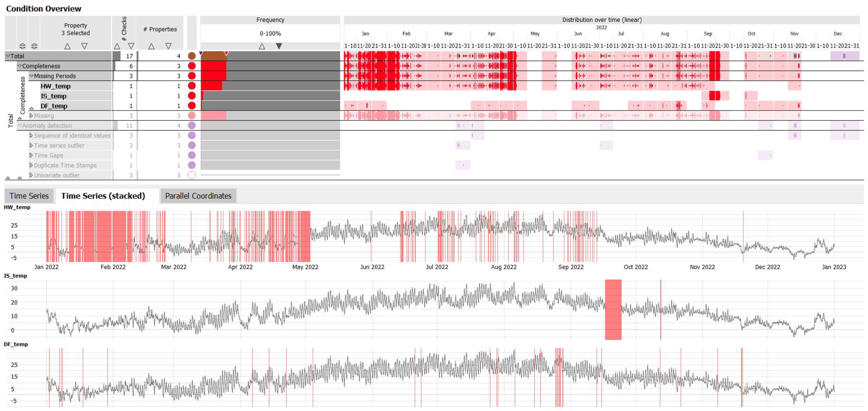Collapse the Missing Periods tree node
The width and height of the screenshot is (868, 411).
[x=31, y=76]
